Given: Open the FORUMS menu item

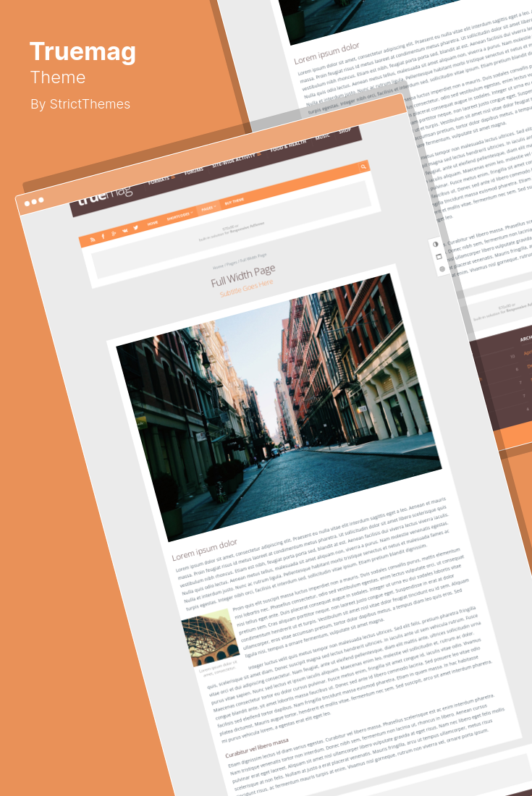Looking at the screenshot, I should 193,171.
